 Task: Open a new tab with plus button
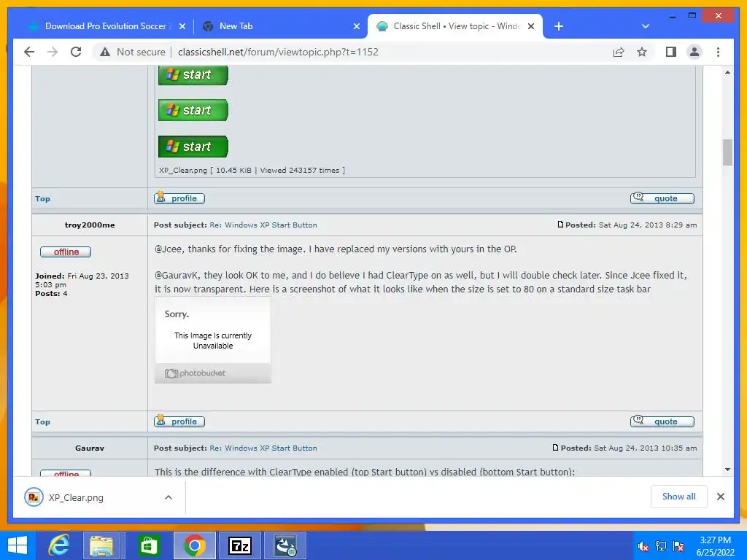click(x=559, y=26)
